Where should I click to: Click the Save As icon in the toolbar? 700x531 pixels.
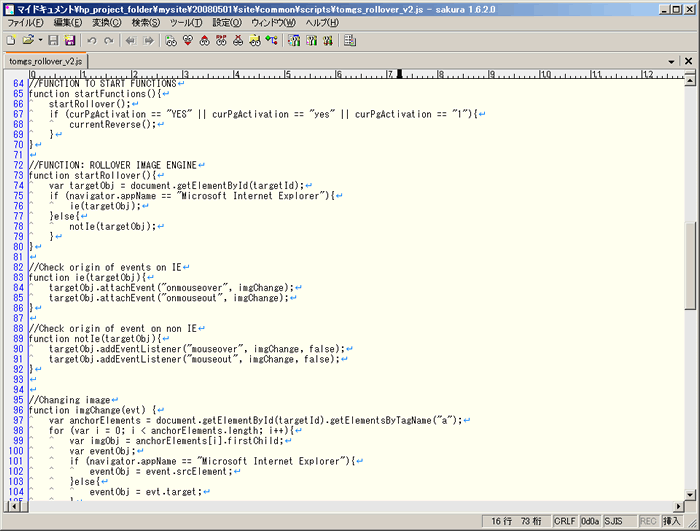pyautogui.click(x=70, y=41)
